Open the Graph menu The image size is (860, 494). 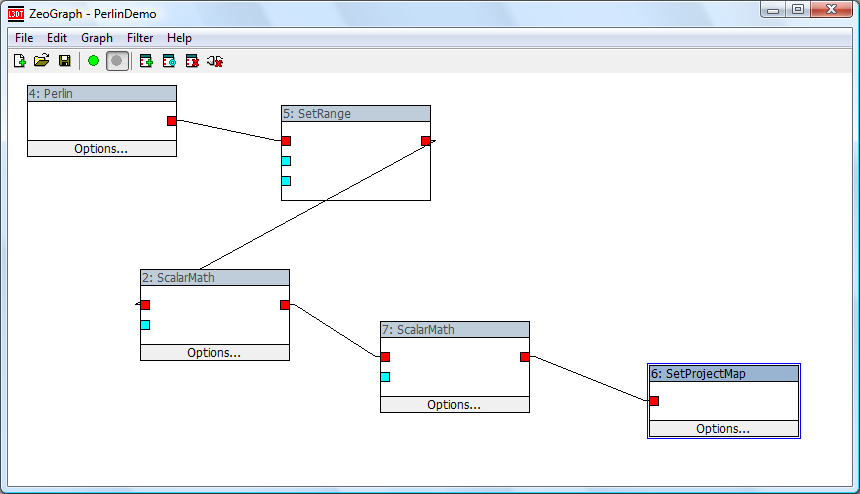click(x=97, y=38)
